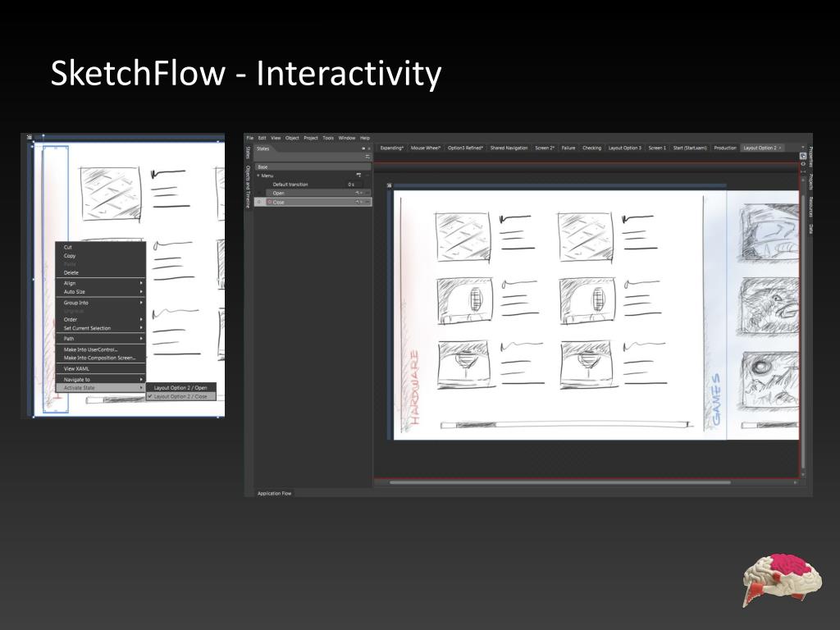Click the red recording indicator on the Close state

(x=269, y=202)
